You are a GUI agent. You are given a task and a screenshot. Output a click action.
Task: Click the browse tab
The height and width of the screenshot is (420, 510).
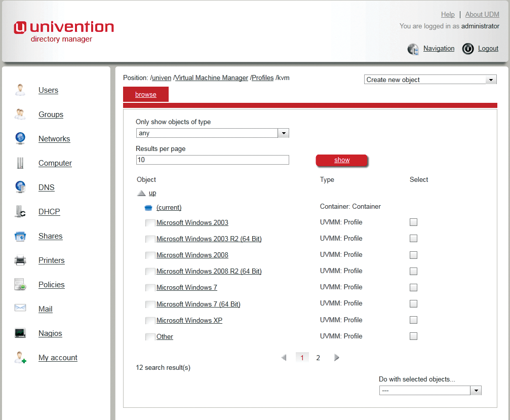pos(145,94)
